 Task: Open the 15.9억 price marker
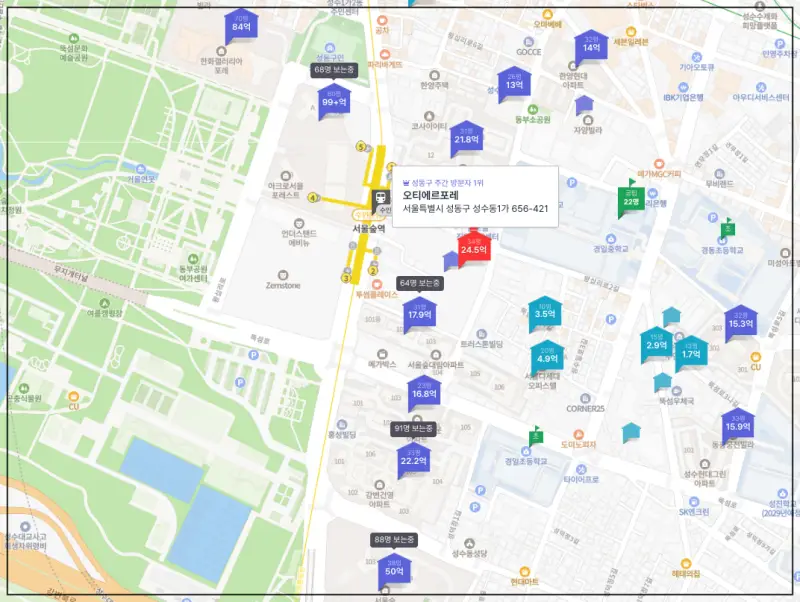pyautogui.click(x=738, y=425)
